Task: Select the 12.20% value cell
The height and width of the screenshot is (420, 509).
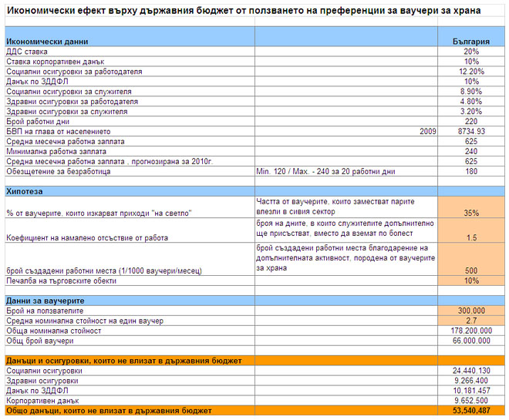Action: point(471,72)
